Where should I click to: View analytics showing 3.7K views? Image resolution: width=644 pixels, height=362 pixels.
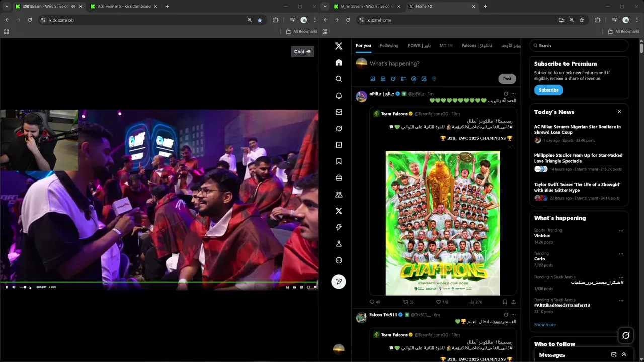pos(476,302)
